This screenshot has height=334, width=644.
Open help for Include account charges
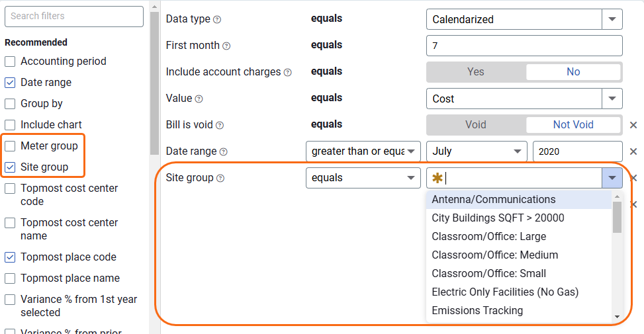(287, 73)
